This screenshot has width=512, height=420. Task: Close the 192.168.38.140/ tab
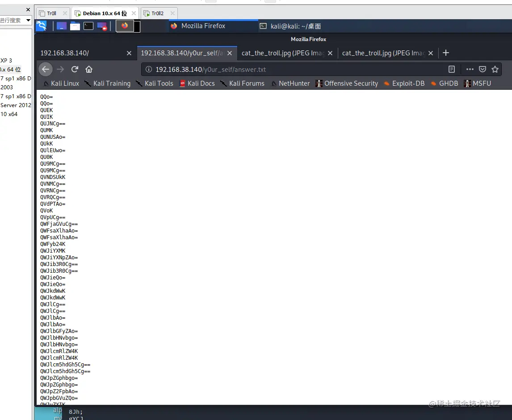pyautogui.click(x=129, y=53)
